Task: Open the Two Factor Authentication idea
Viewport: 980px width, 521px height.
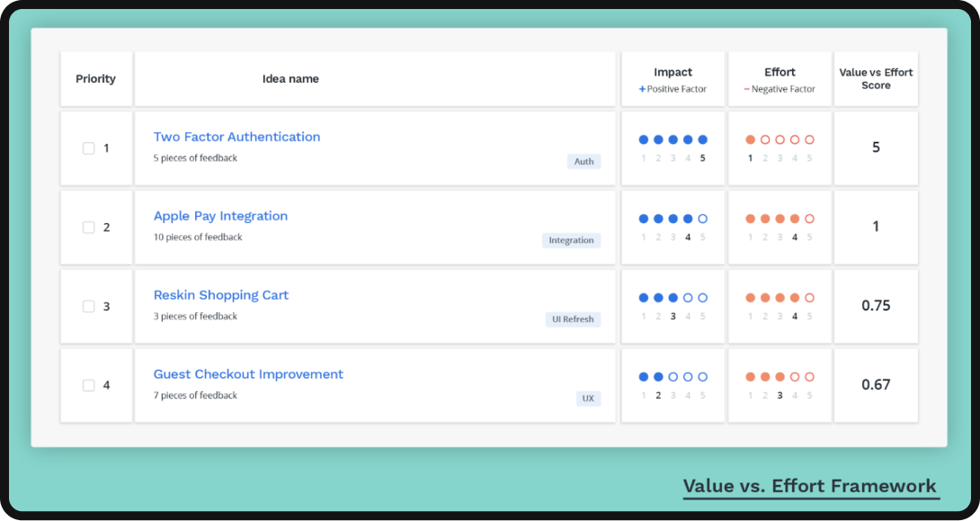Action: (x=236, y=137)
